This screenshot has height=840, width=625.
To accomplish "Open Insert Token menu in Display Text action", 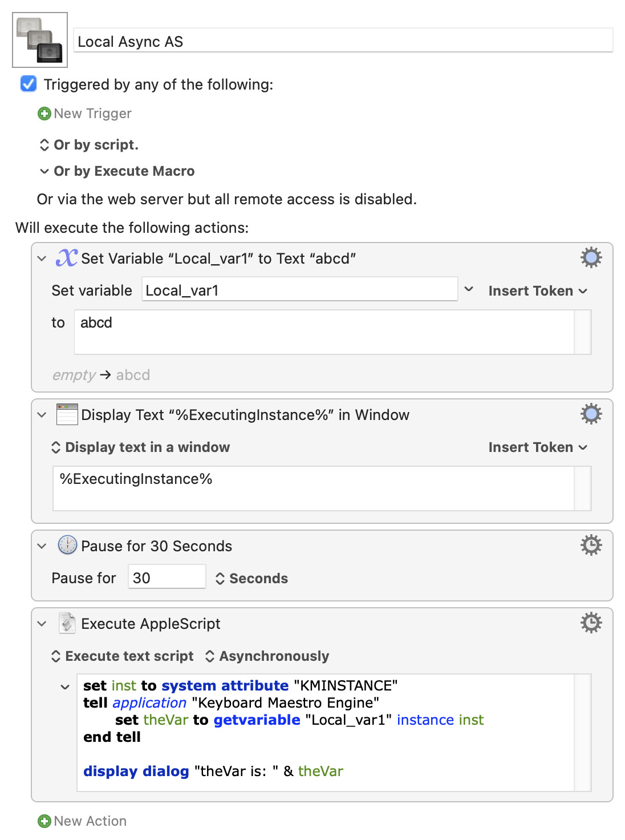I will click(x=537, y=447).
